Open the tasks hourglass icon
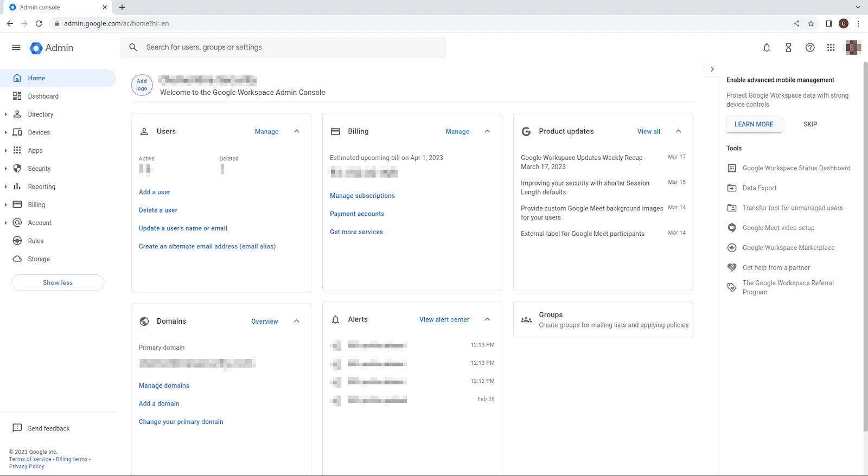868x476 pixels. (788, 48)
